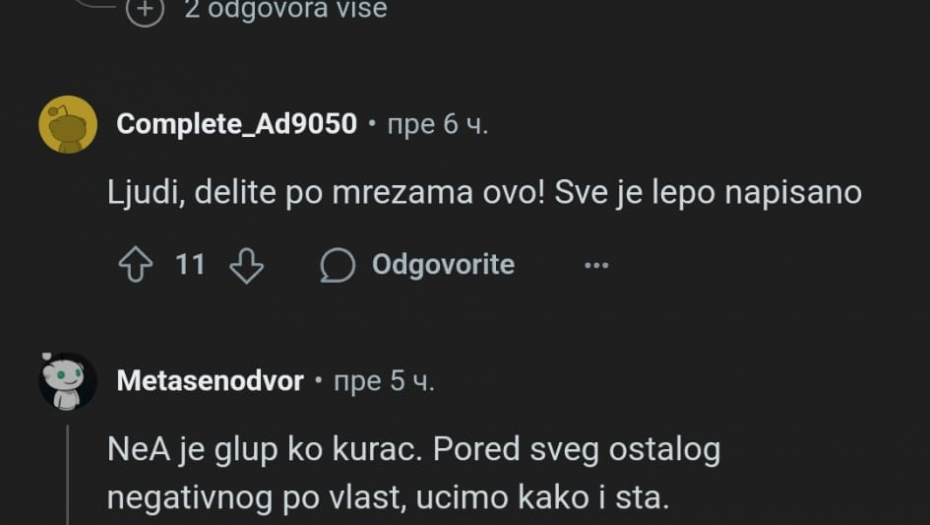Click the vote count 11

pos(190,265)
